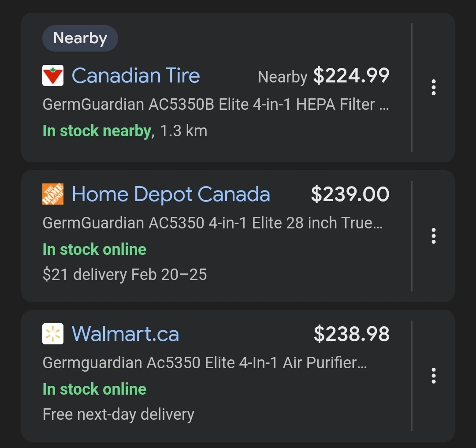Click the 'In stock nearby' availability text

[97, 131]
